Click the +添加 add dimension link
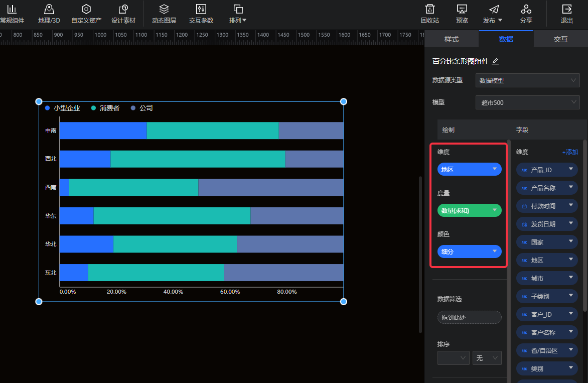This screenshot has width=588, height=383. click(570, 152)
